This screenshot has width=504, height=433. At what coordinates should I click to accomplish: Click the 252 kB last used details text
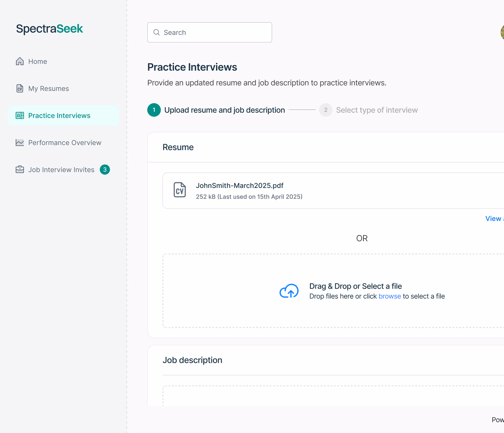click(249, 197)
